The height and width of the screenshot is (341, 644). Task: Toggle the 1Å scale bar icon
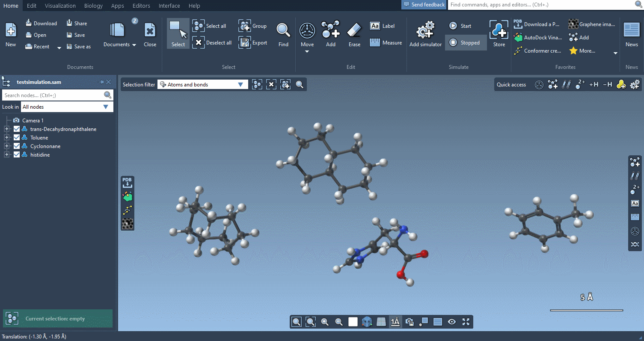(x=395, y=322)
